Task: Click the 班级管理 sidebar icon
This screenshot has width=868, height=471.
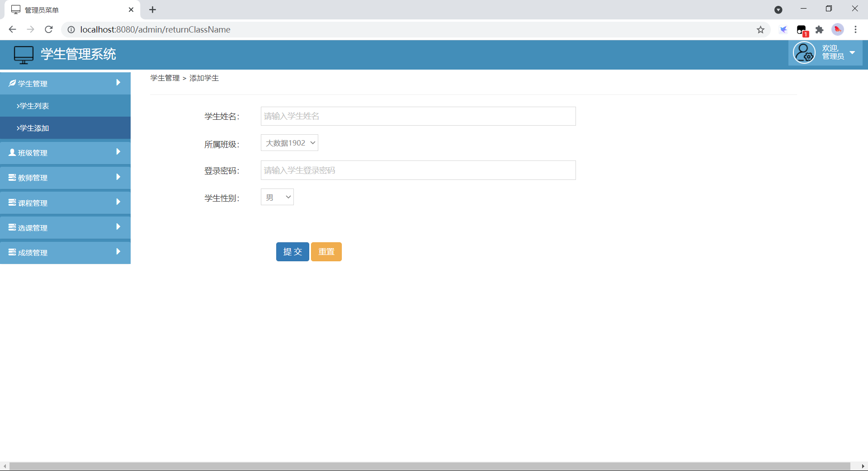Action: [12, 153]
